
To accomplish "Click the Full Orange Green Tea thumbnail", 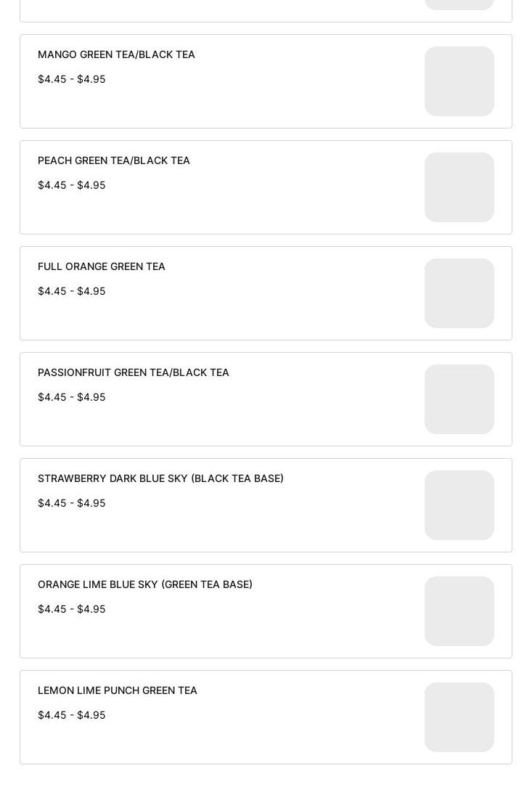I will click(x=459, y=293).
